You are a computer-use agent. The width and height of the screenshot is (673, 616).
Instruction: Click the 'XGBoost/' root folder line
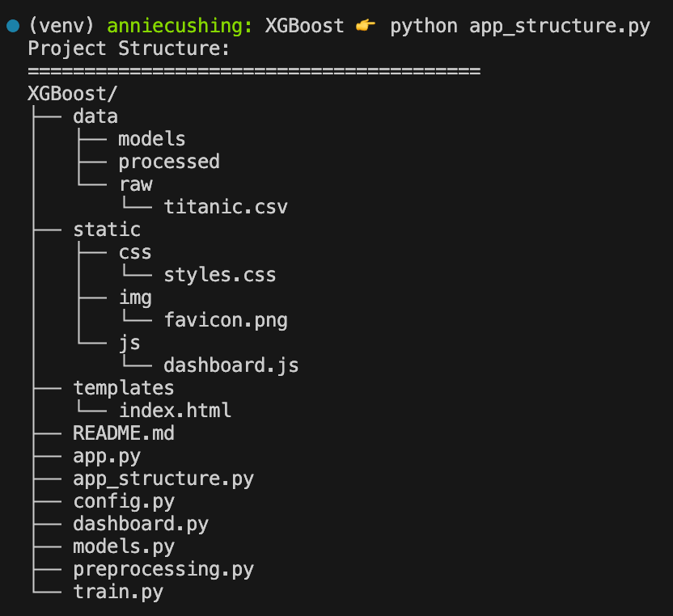pos(73,94)
